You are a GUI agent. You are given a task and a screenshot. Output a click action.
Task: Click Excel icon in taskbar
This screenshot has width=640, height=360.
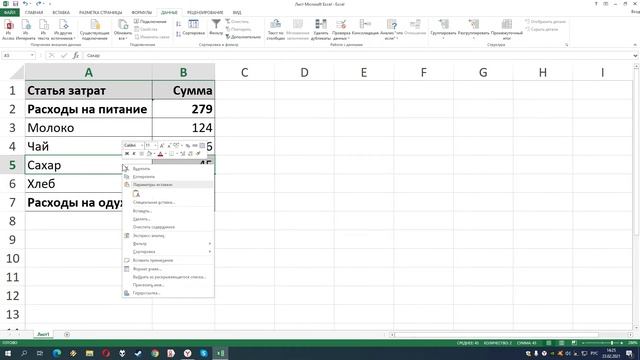pyautogui.click(x=220, y=353)
